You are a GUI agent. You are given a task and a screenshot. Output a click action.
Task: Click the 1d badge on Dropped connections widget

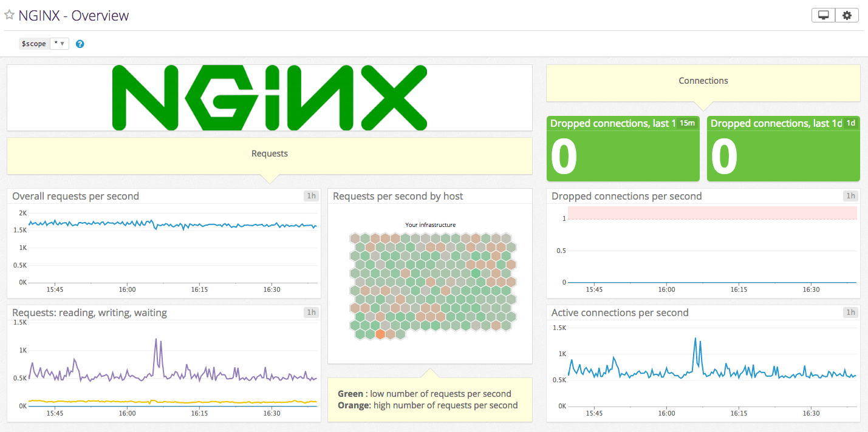851,123
